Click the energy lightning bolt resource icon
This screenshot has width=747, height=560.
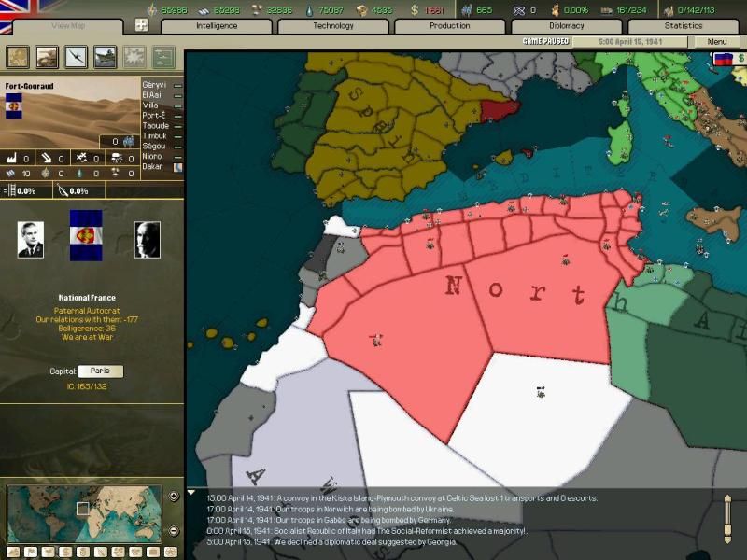[x=152, y=9]
